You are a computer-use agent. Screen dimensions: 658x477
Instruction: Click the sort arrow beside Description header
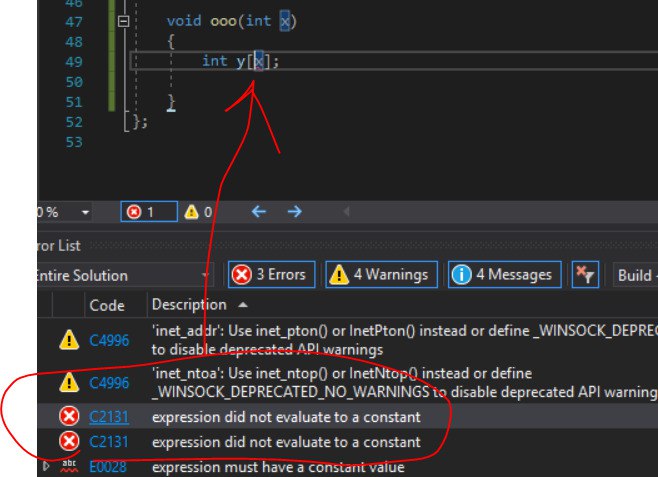pos(243,305)
